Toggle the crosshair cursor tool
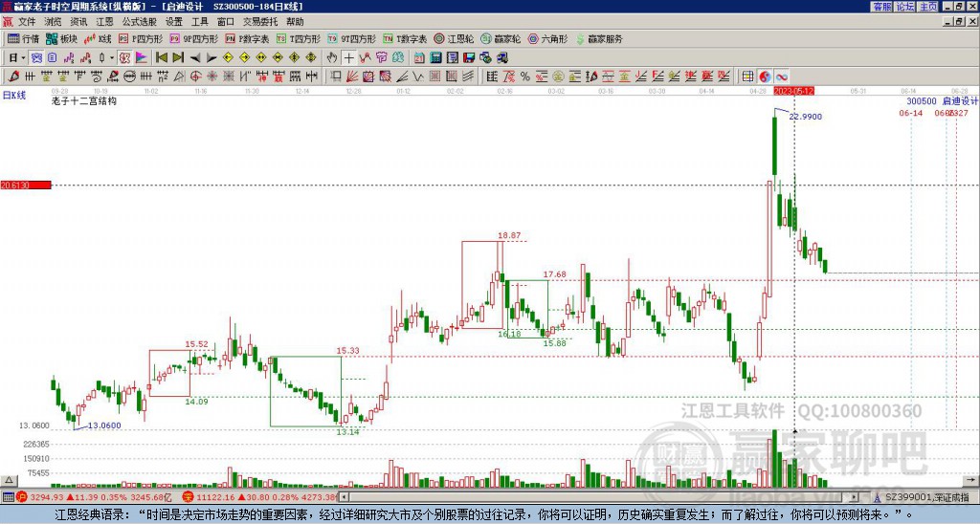The image size is (980, 524). [348, 58]
